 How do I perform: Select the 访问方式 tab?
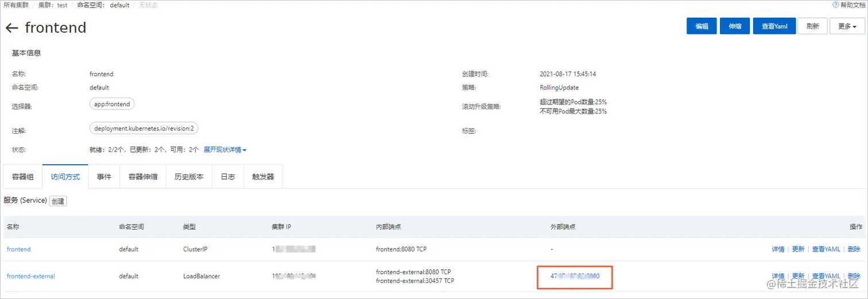click(65, 177)
